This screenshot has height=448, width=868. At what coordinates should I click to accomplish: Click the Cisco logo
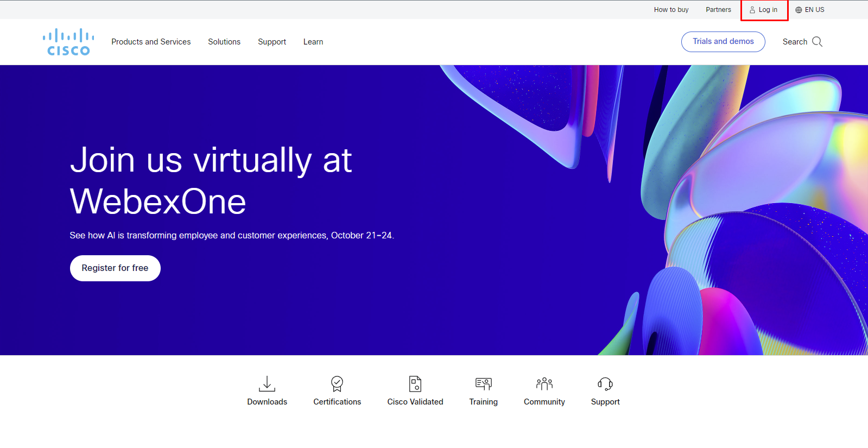68,42
